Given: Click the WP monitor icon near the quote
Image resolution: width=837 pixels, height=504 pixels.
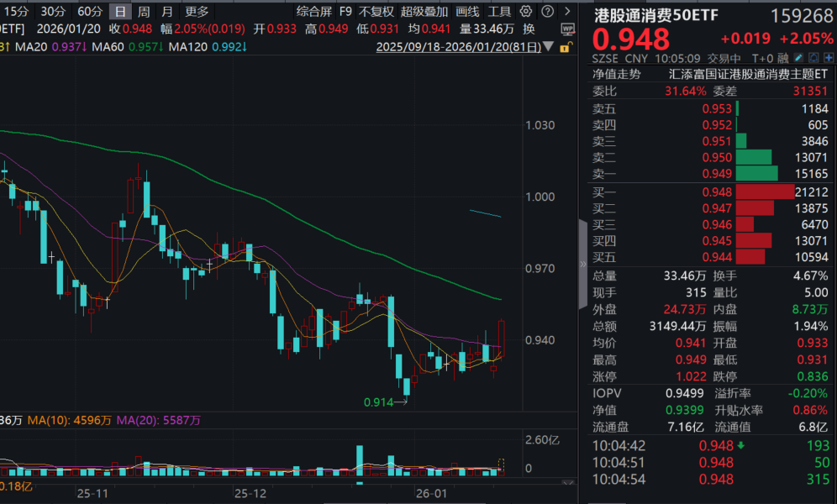Looking at the screenshot, I should [568, 28].
